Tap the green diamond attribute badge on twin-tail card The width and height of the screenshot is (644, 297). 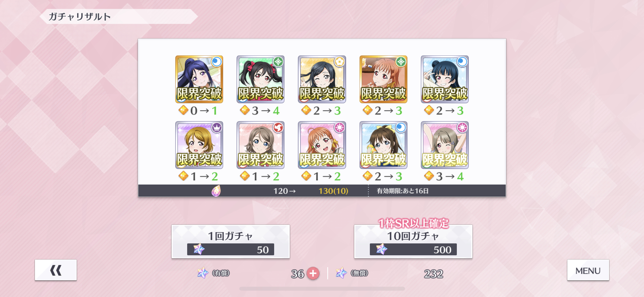pyautogui.click(x=278, y=62)
